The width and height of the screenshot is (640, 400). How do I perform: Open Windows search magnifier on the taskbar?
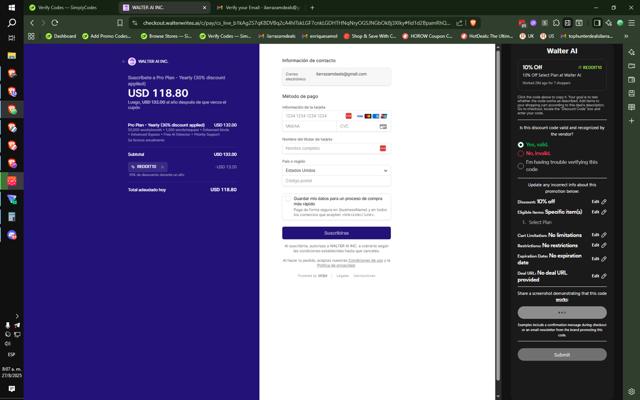tap(12, 23)
